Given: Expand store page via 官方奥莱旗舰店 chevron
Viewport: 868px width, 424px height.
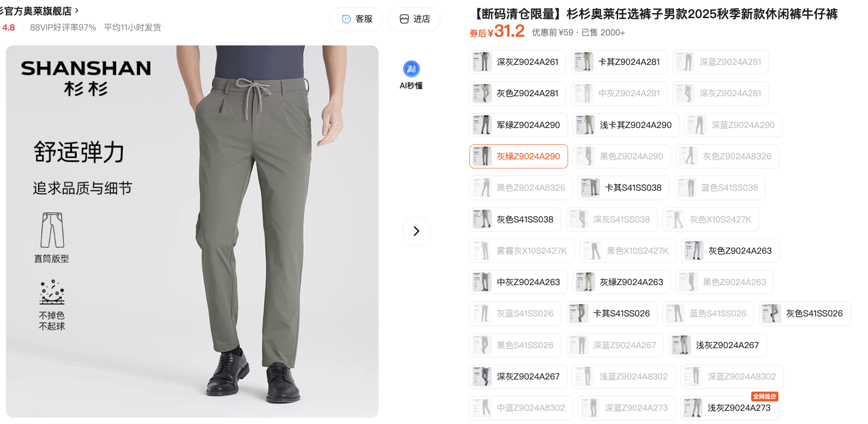Looking at the screenshot, I should pos(77,10).
